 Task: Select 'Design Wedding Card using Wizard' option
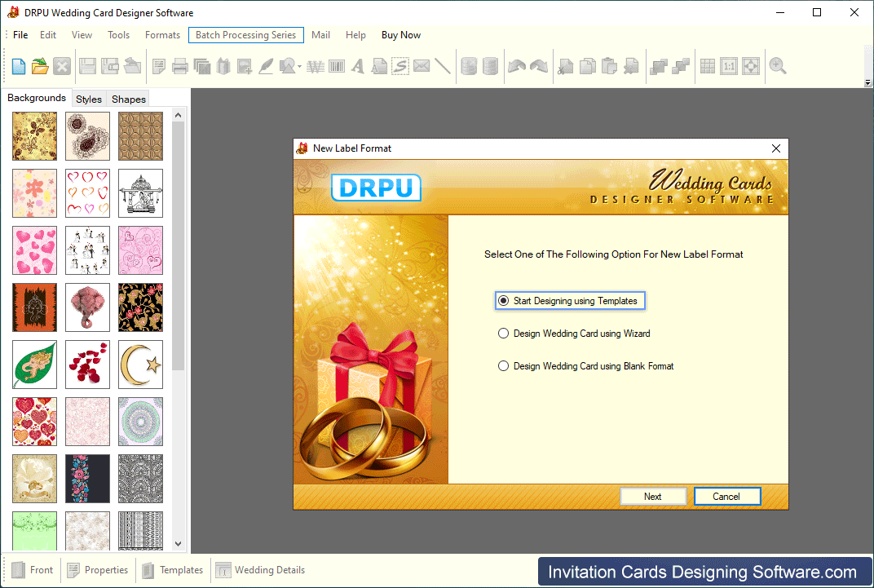click(574, 334)
